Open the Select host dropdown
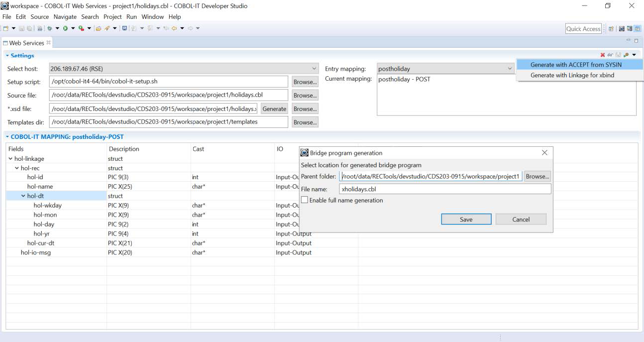 coord(314,68)
